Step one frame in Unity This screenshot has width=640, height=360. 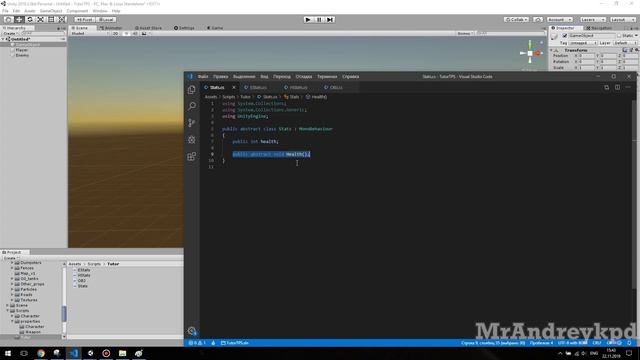[x=330, y=20]
